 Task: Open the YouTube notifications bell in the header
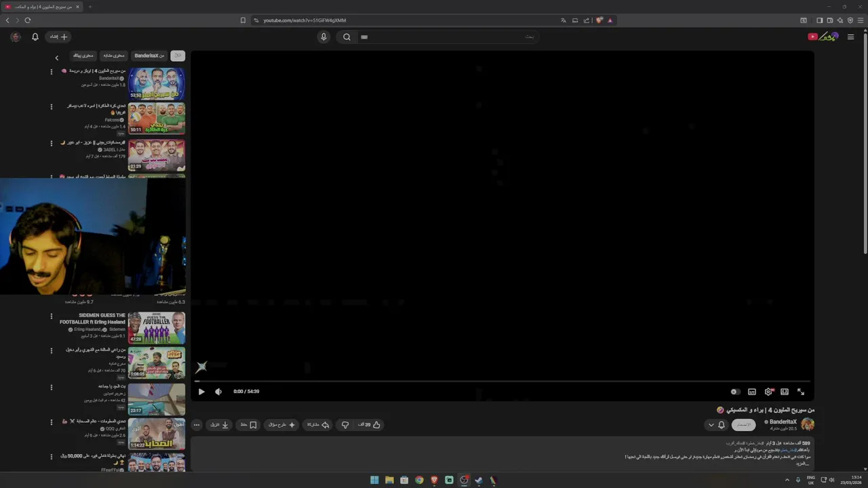click(35, 37)
